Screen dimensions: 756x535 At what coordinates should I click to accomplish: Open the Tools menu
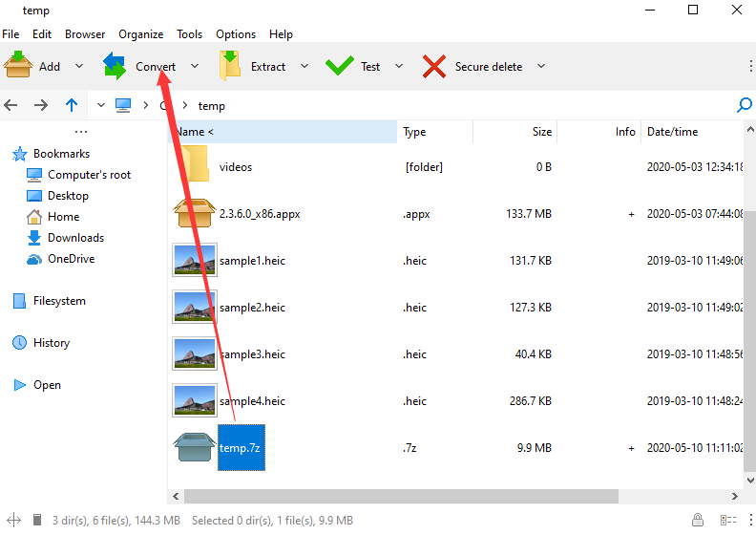point(189,33)
